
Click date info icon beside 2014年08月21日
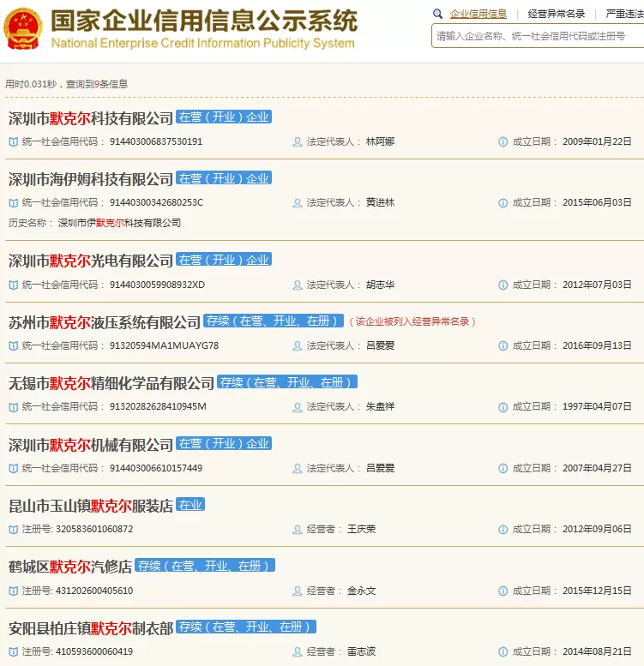click(503, 651)
